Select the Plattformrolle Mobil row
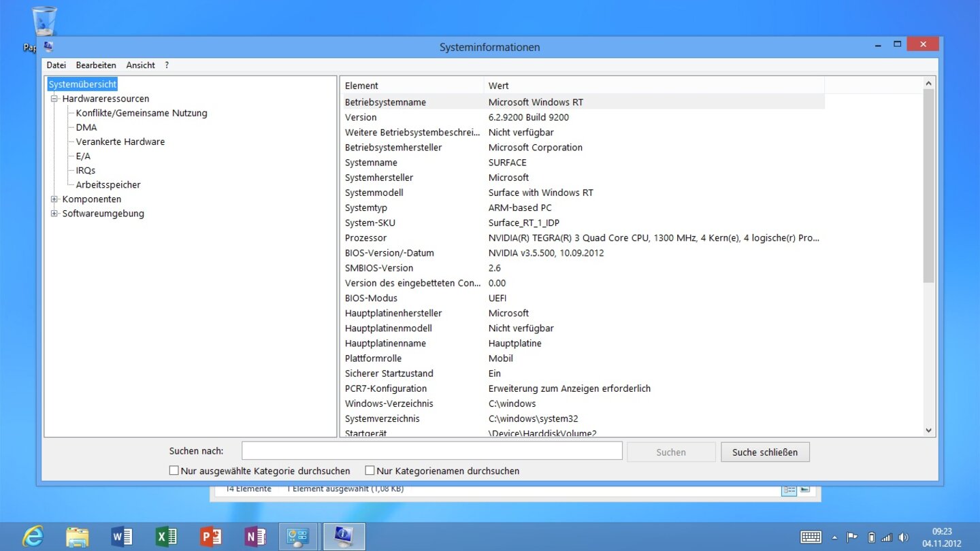 coord(583,358)
